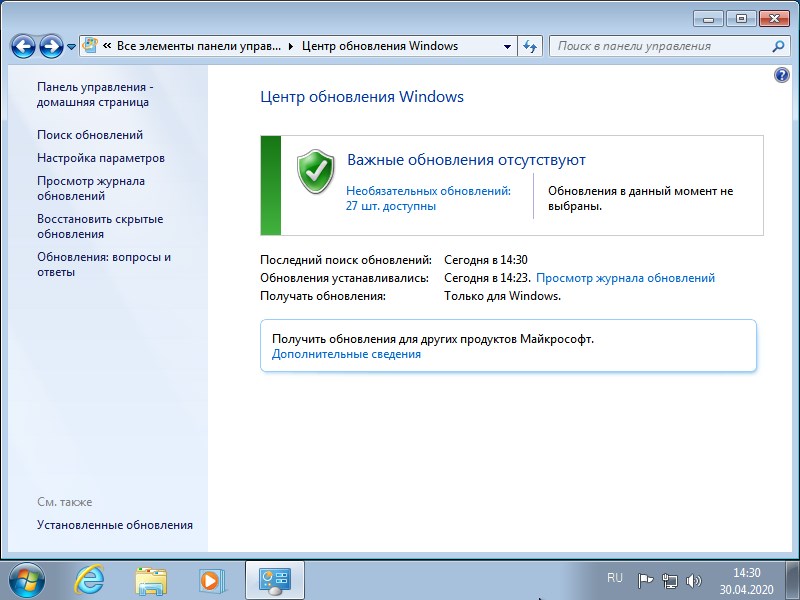800x600 pixels.
Task: Launch Internet Explorer from taskbar
Action: [90, 581]
